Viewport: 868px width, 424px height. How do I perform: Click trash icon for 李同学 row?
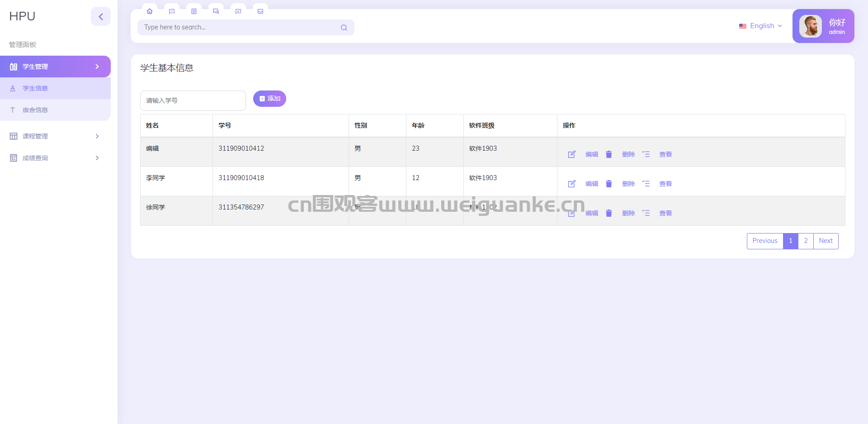(609, 184)
